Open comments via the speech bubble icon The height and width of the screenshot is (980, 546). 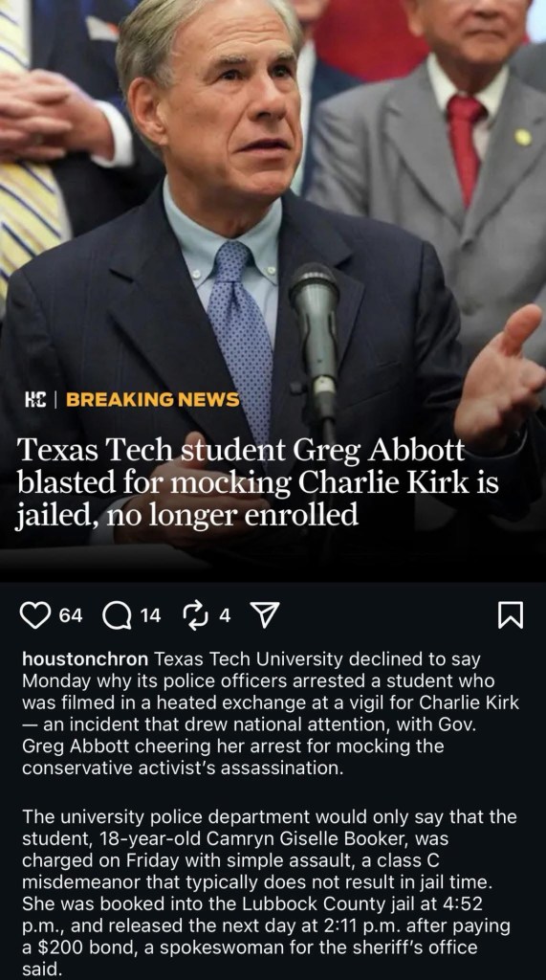click(x=117, y=616)
